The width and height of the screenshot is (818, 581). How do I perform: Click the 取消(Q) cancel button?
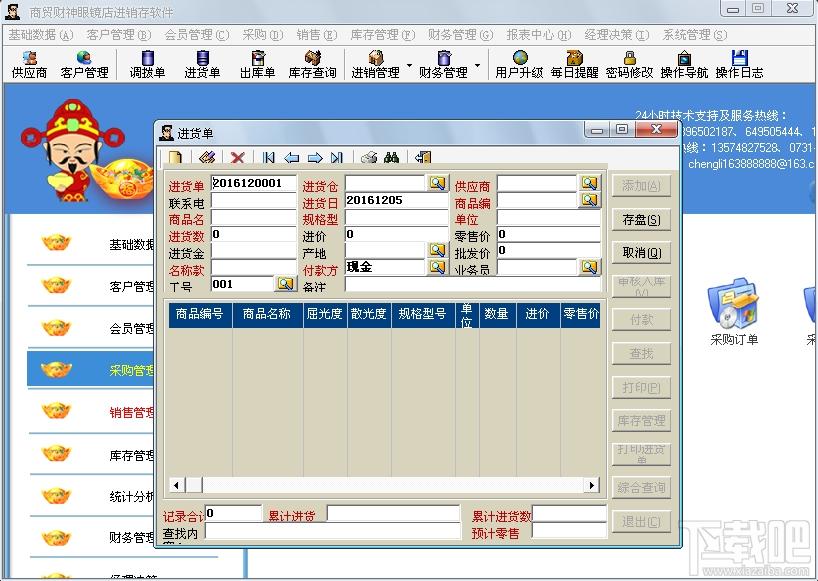[641, 253]
